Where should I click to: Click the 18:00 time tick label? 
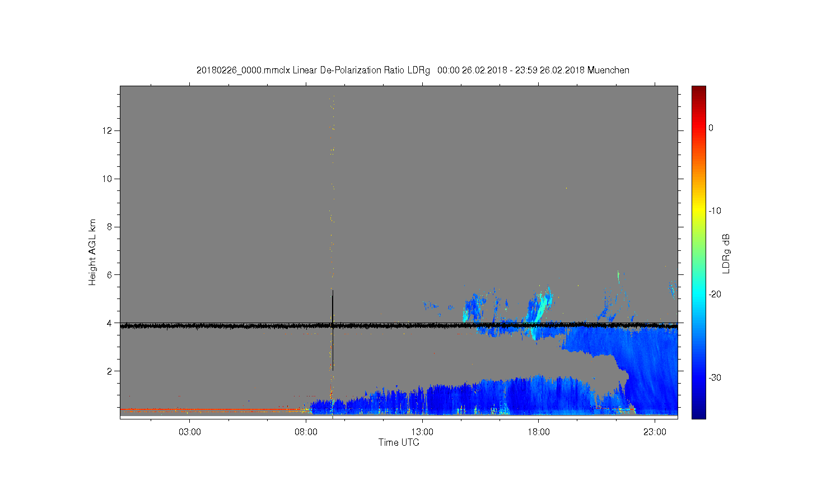(539, 432)
